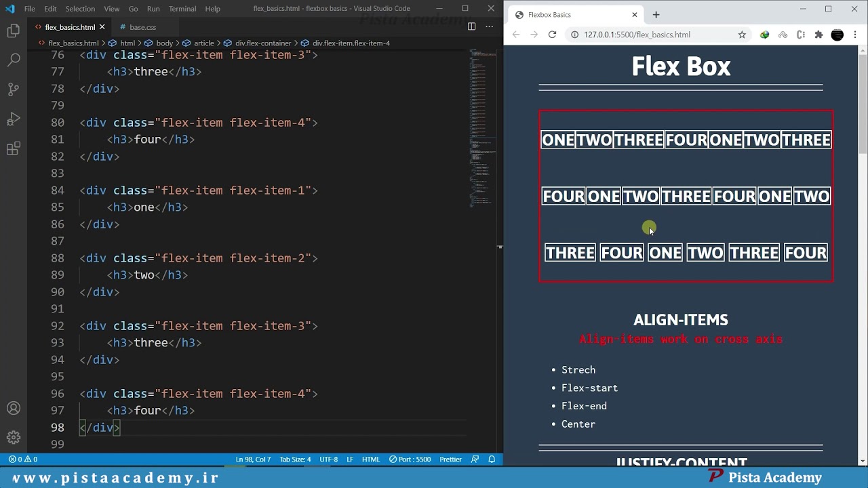Open the Search view in VS Code
This screenshot has width=868, height=488.
pos(13,60)
